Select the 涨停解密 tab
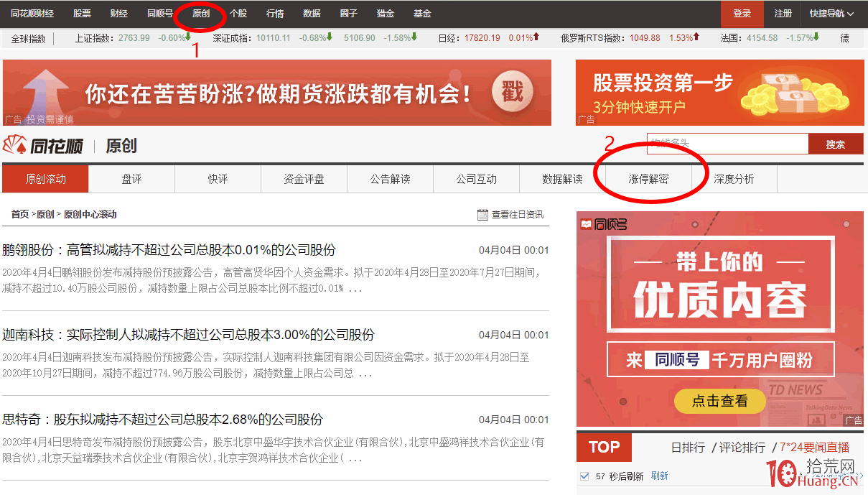868x495 pixels. point(649,179)
